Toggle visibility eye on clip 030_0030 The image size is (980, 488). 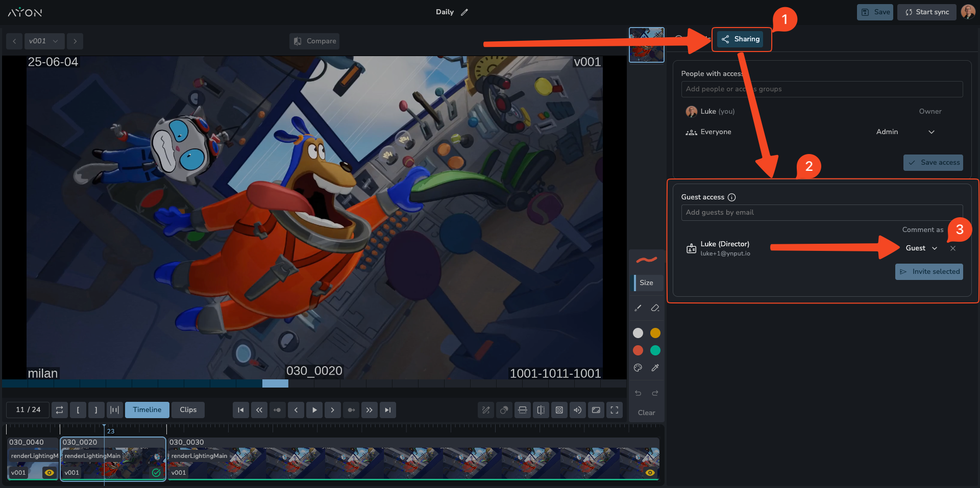tap(650, 473)
